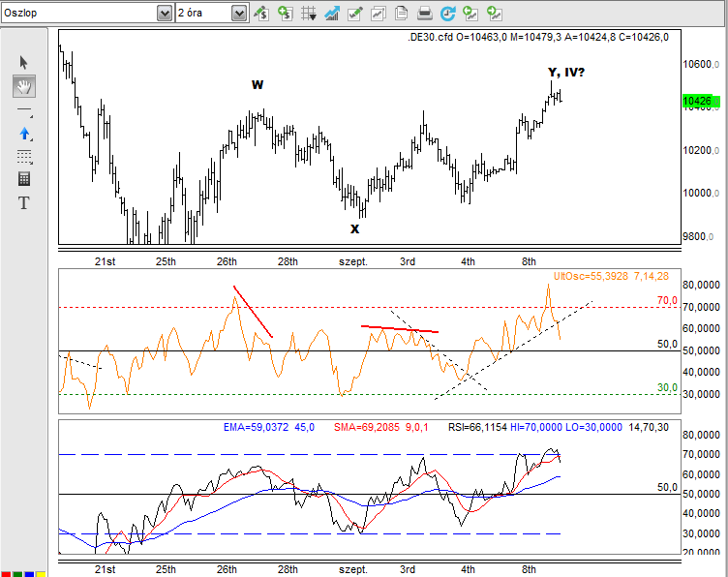
Task: Click the copy documents icon
Action: pos(401,13)
